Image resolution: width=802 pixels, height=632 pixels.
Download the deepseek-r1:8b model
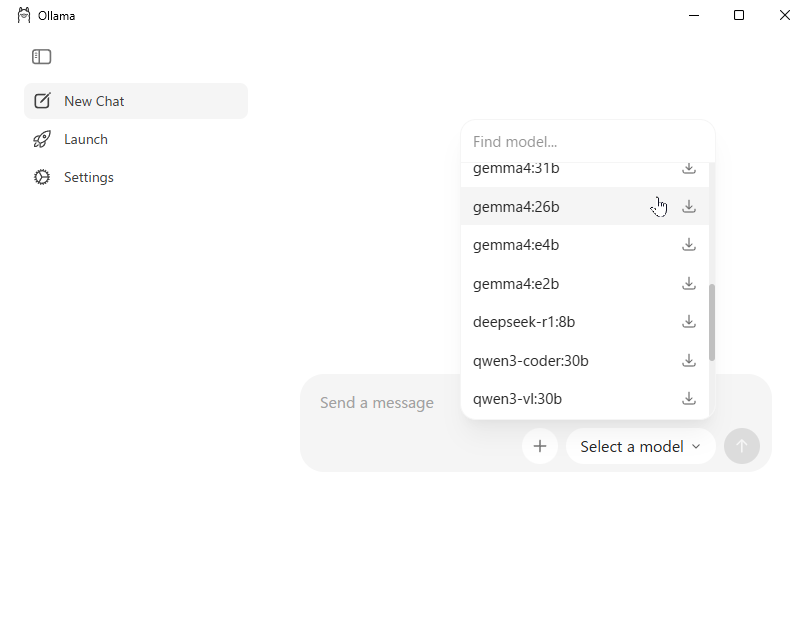(689, 322)
